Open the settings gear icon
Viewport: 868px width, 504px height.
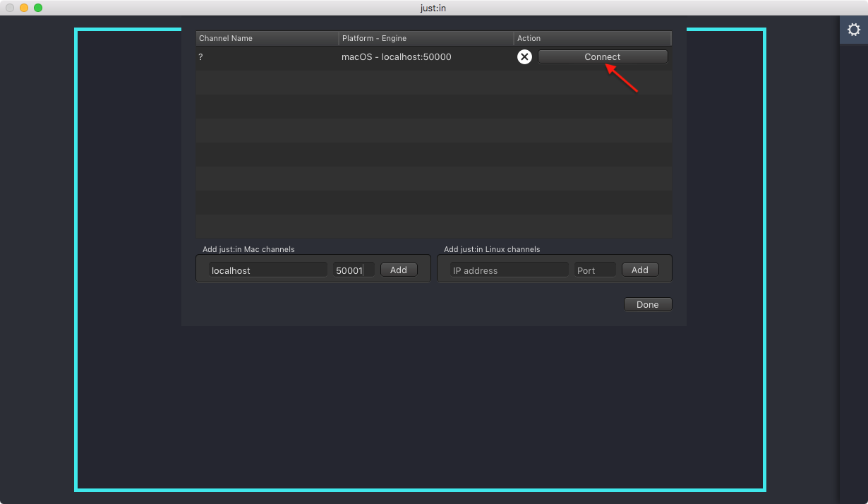853,30
